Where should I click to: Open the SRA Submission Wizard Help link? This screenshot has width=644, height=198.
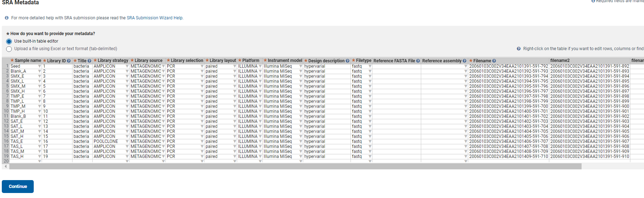coord(154,18)
